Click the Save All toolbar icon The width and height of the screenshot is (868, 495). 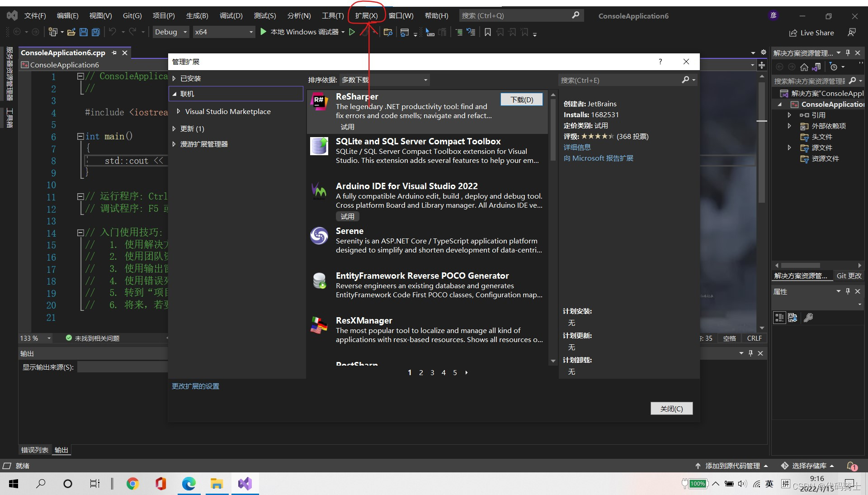point(95,32)
